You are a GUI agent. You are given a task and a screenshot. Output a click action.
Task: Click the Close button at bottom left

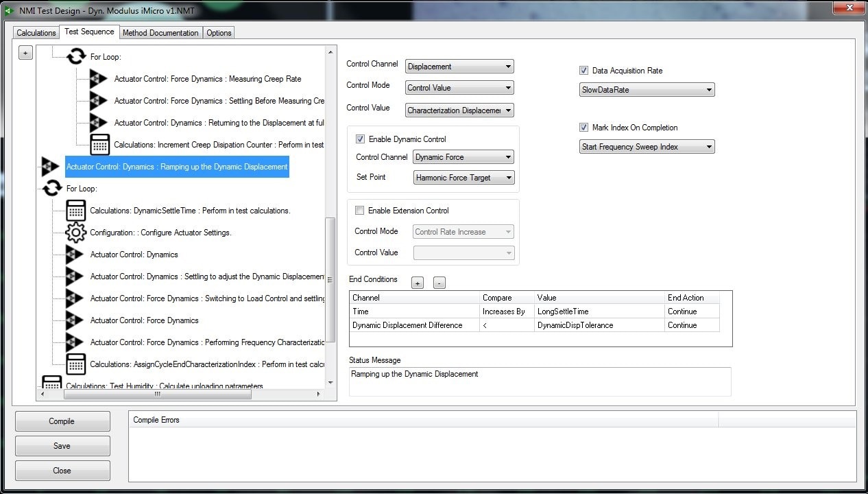click(x=62, y=471)
